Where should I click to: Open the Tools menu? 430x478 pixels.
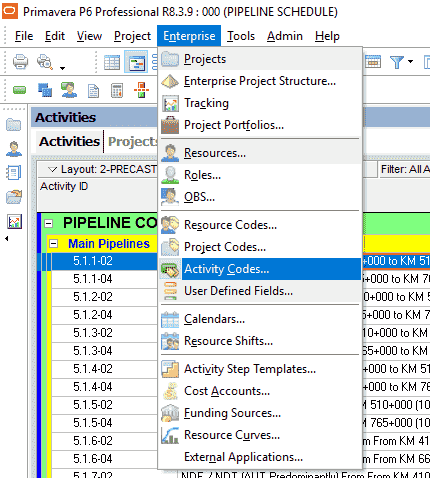(x=241, y=36)
